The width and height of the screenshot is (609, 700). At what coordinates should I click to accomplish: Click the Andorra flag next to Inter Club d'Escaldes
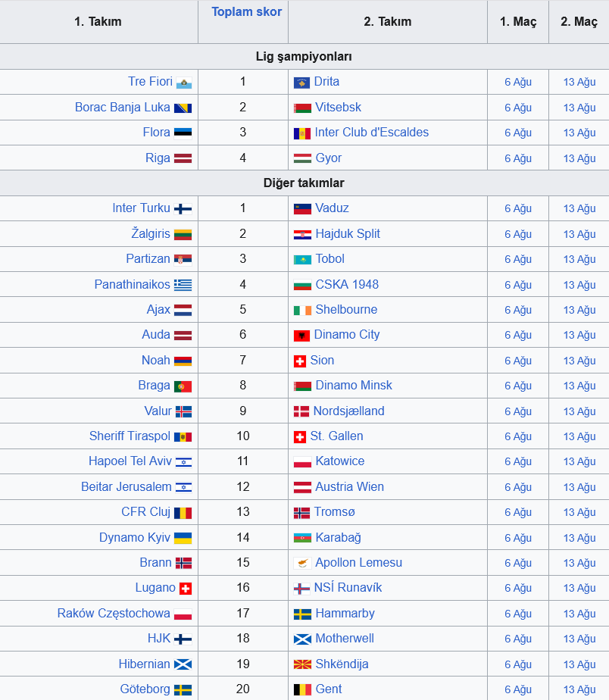pyautogui.click(x=302, y=133)
